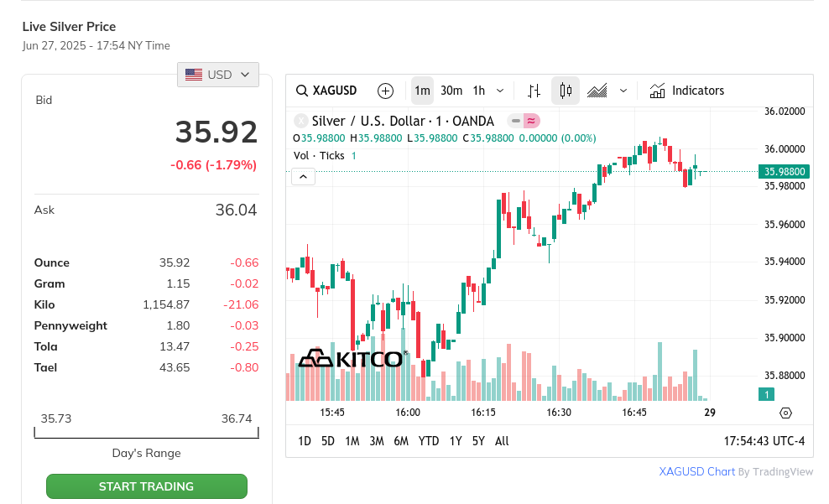Expand the USD currency dropdown
This screenshot has width=829, height=504.
click(x=218, y=75)
